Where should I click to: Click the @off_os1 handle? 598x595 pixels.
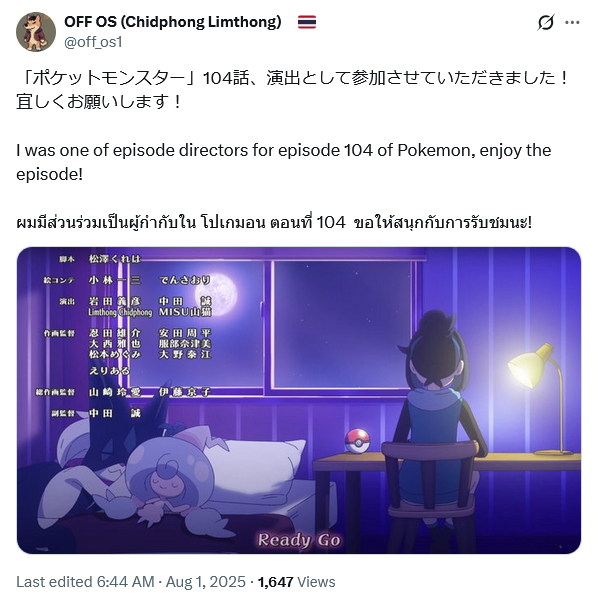point(93,42)
